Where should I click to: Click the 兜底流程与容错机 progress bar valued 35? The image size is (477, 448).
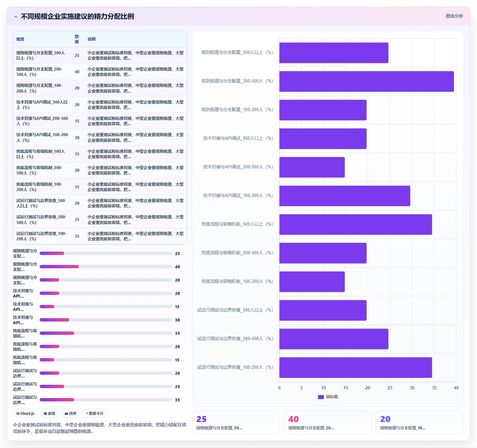tap(106, 333)
